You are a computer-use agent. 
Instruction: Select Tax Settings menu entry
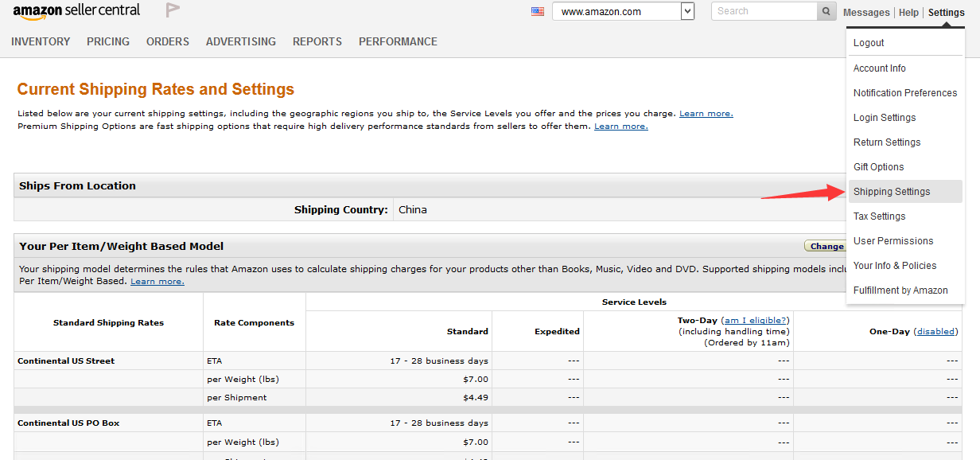[879, 216]
